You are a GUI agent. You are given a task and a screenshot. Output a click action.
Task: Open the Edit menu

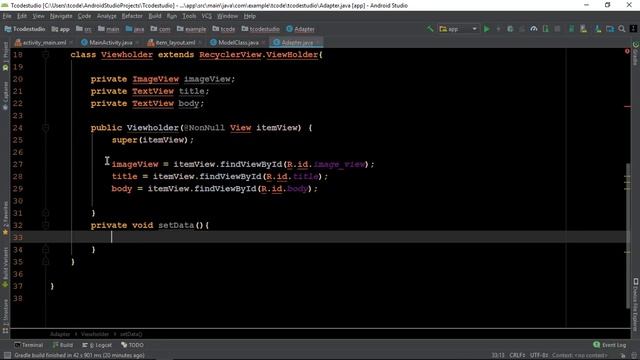[x=22, y=16]
